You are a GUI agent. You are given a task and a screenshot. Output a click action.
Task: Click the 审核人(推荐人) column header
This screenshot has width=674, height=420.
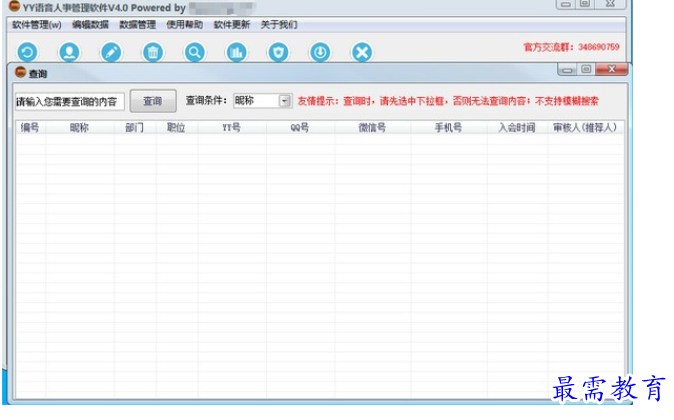pyautogui.click(x=585, y=128)
